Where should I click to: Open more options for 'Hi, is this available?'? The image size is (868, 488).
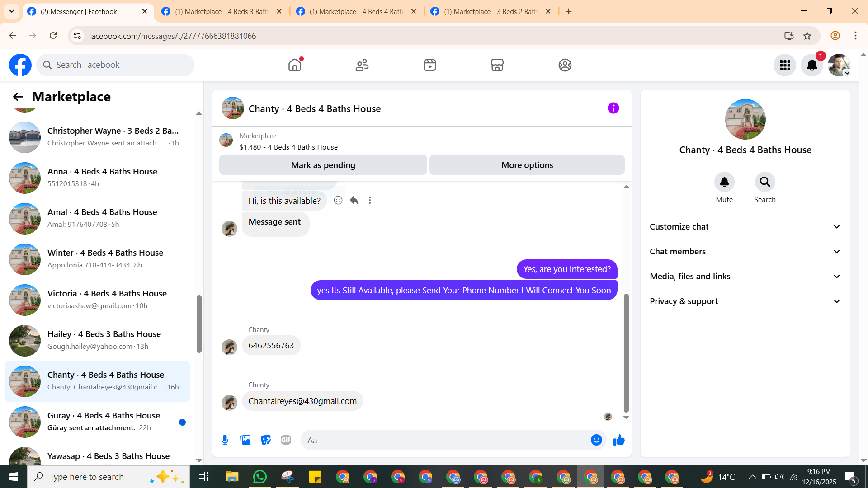tap(370, 200)
